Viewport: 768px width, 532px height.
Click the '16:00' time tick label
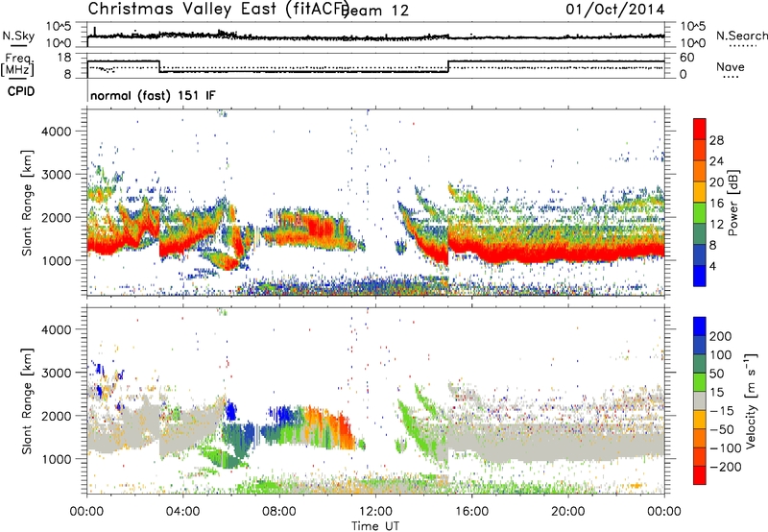pos(471,512)
